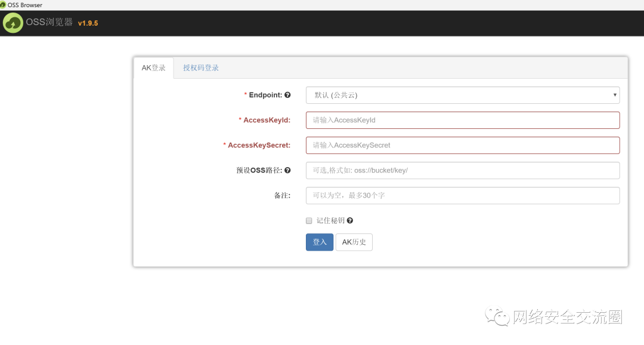644x345 pixels.
Task: Switch to the 授权码登录 tab
Action: point(201,68)
